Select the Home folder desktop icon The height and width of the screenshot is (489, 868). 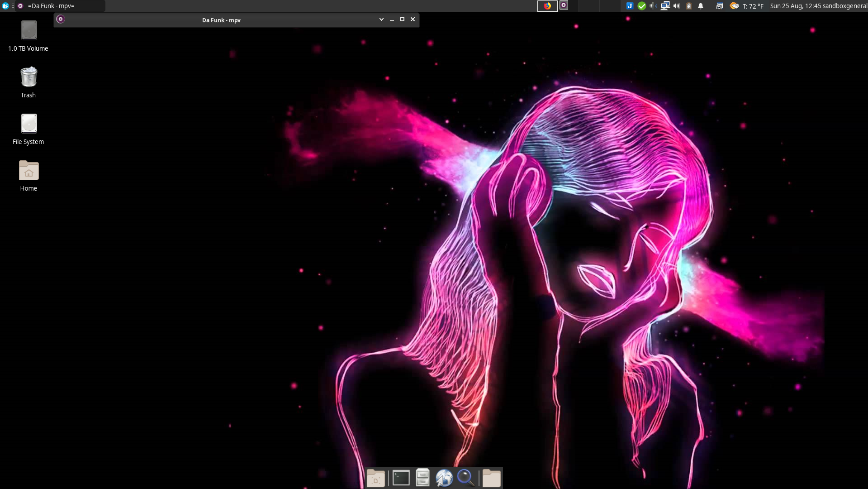[x=28, y=176]
